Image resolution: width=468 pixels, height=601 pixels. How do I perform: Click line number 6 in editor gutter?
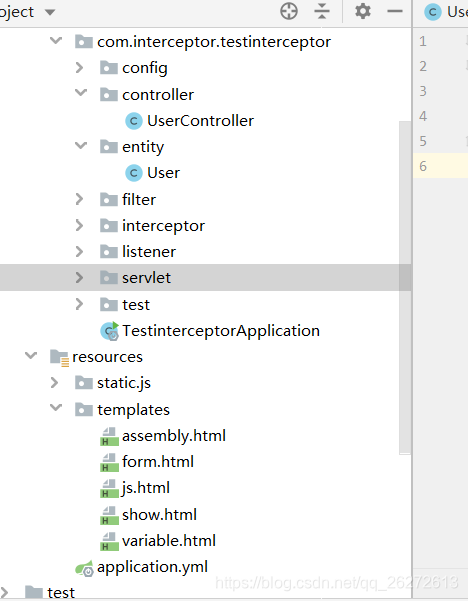tap(423, 166)
